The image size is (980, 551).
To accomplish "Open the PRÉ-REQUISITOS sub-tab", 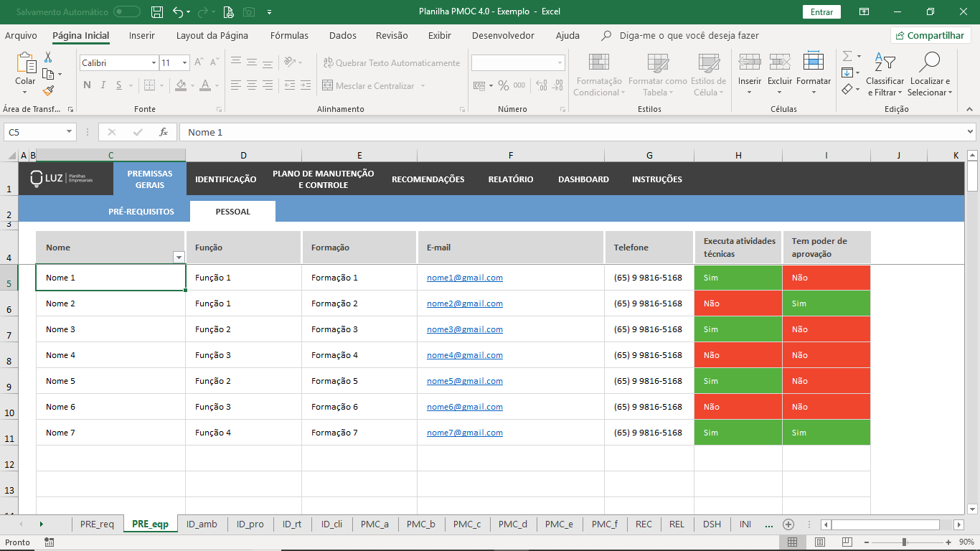I will [x=141, y=212].
